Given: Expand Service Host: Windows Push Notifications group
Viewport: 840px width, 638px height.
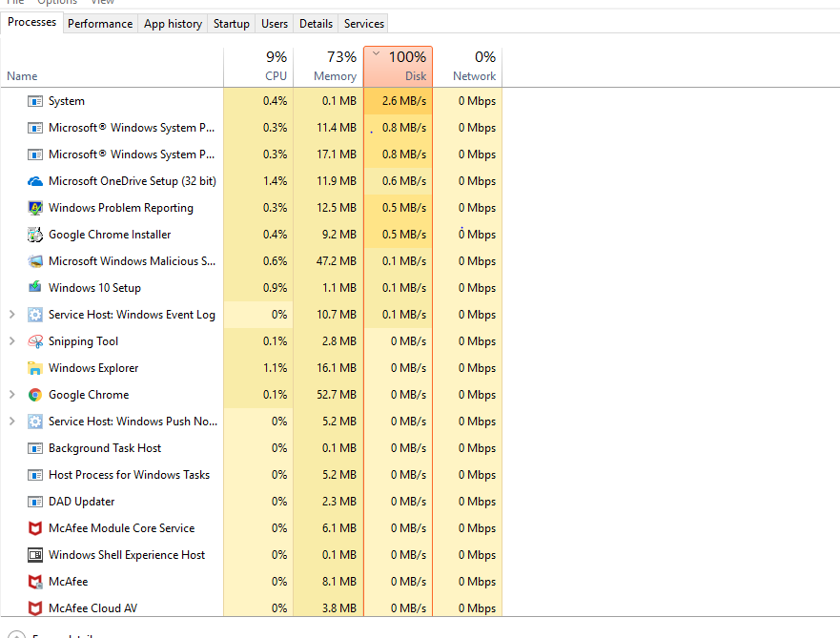Looking at the screenshot, I should click(x=12, y=422).
